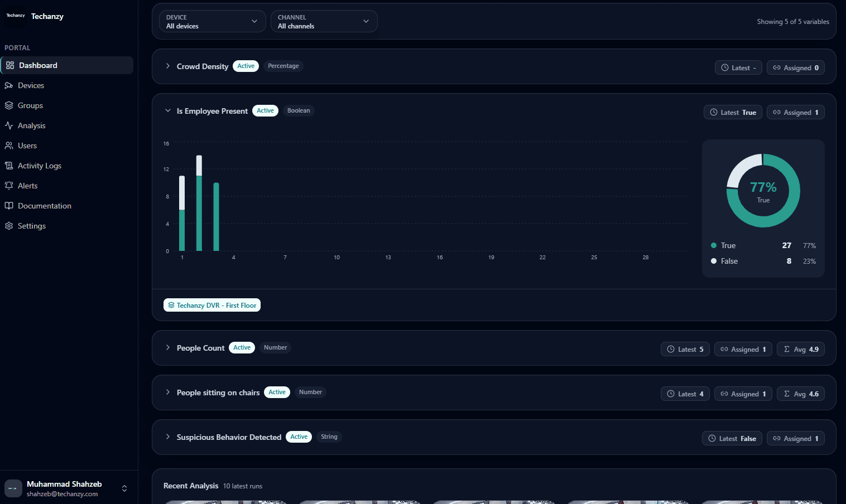Screen dimensions: 846x504
Task: Open Settings from sidebar
Action: (x=67, y=226)
